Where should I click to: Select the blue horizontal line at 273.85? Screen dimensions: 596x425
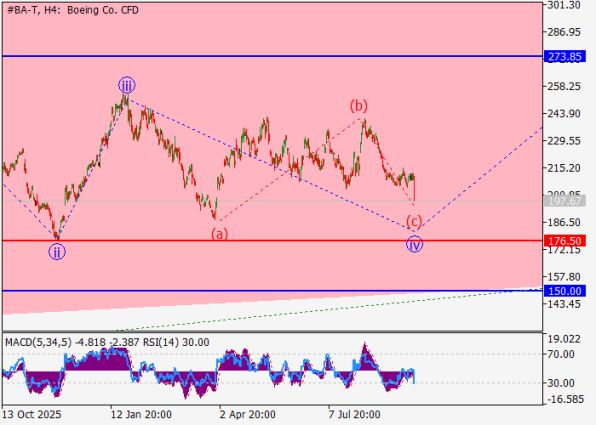pyautogui.click(x=272, y=56)
